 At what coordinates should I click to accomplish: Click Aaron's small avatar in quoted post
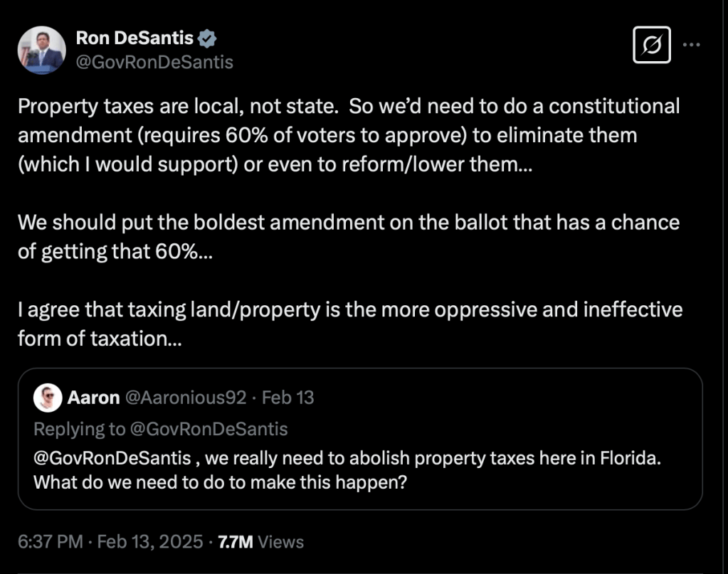[x=48, y=398]
